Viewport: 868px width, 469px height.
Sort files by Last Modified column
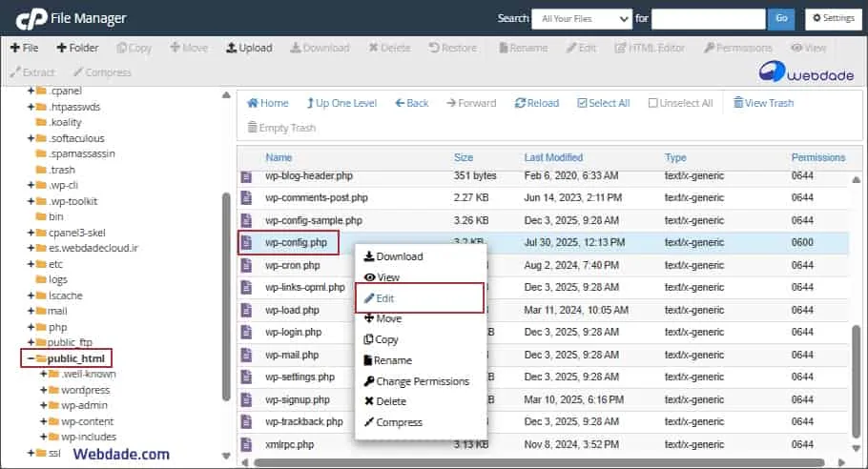(553, 157)
